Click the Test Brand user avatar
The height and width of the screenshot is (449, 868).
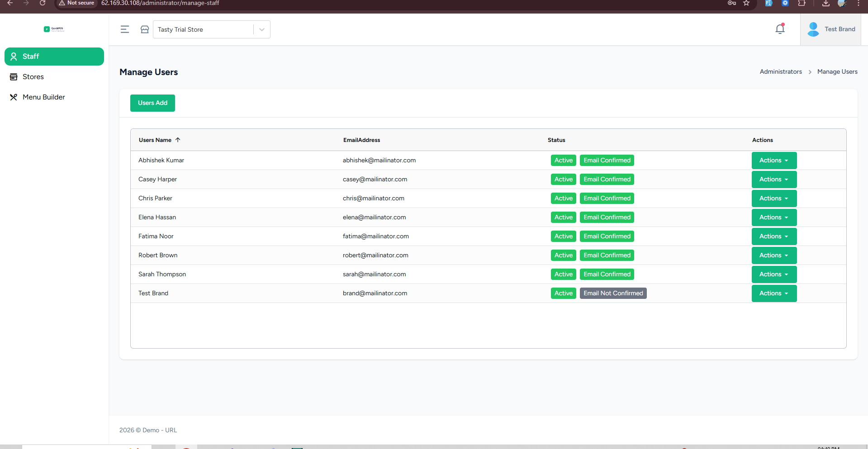coord(813,29)
